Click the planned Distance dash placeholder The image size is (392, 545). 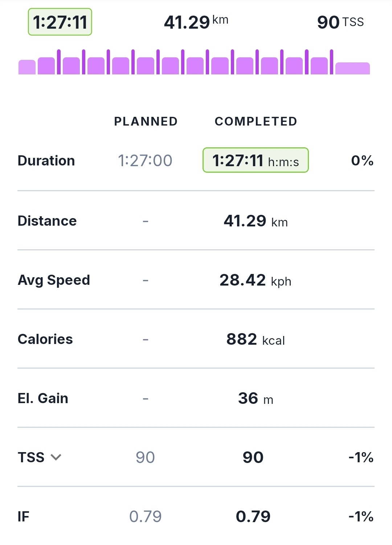pos(146,221)
